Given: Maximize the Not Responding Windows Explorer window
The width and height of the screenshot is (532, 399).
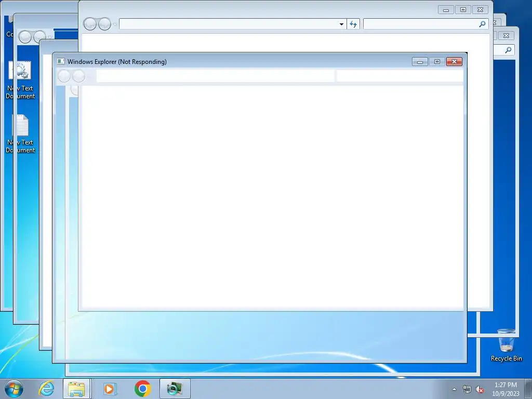Looking at the screenshot, I should [437, 61].
